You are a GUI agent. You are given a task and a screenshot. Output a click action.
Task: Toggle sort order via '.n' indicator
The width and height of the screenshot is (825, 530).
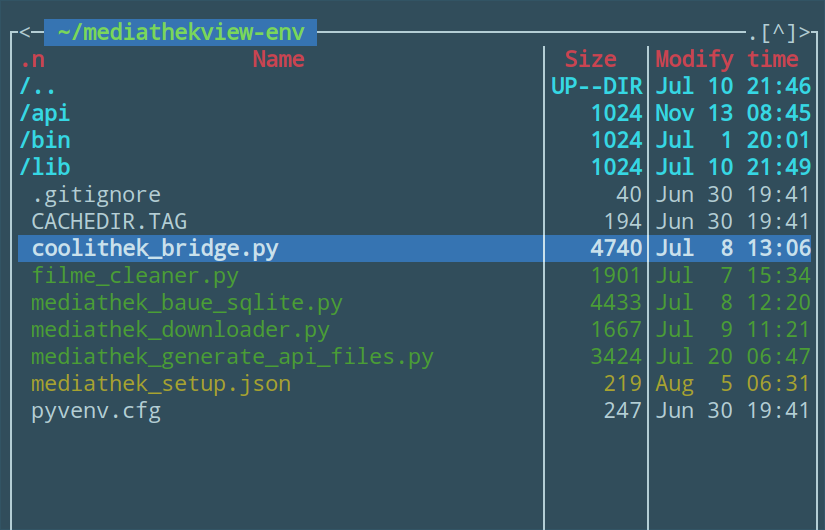click(32, 59)
